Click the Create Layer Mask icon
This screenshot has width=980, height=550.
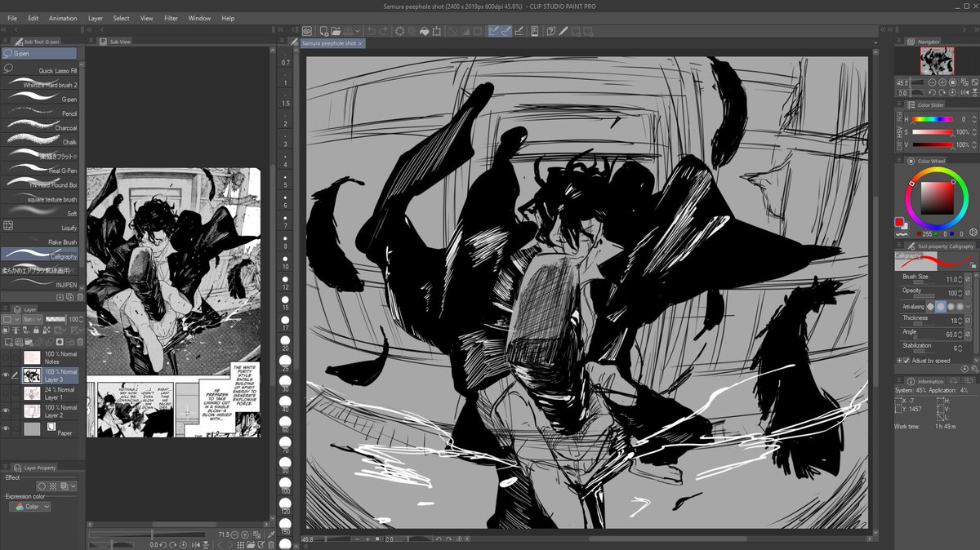(60, 342)
